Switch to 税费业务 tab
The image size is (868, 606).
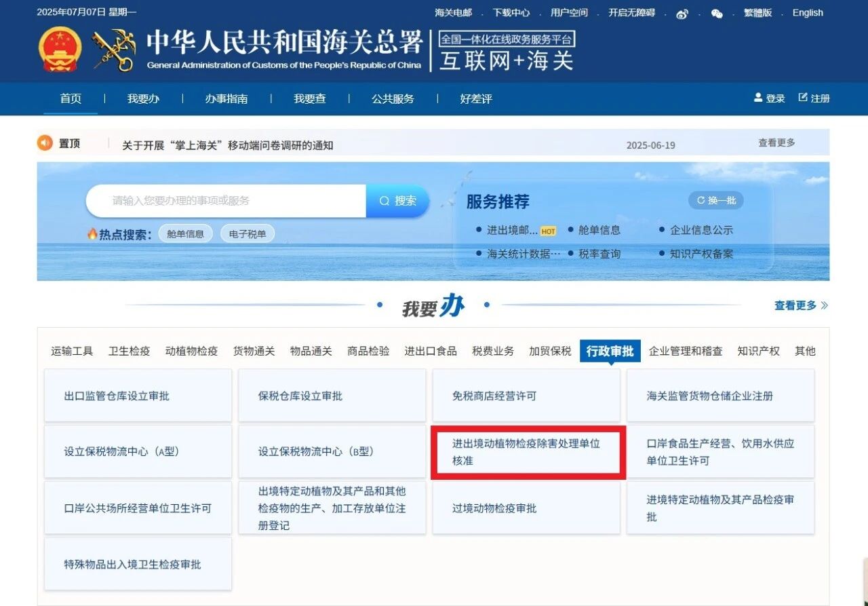click(493, 351)
